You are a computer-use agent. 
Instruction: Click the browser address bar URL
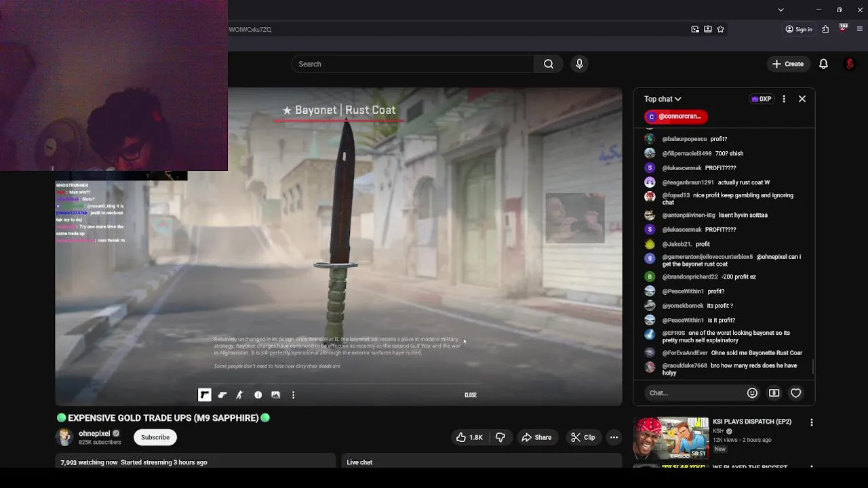click(x=250, y=30)
